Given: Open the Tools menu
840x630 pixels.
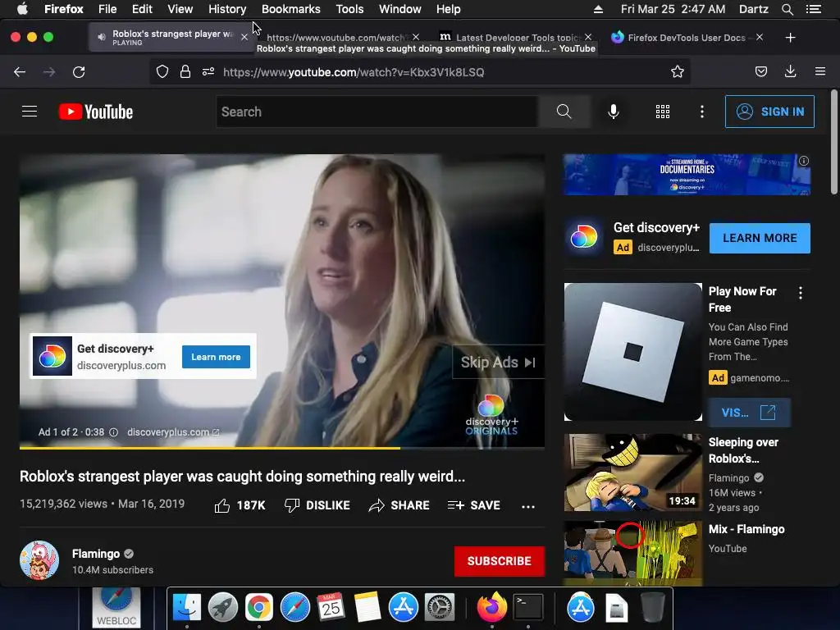Looking at the screenshot, I should pyautogui.click(x=349, y=9).
